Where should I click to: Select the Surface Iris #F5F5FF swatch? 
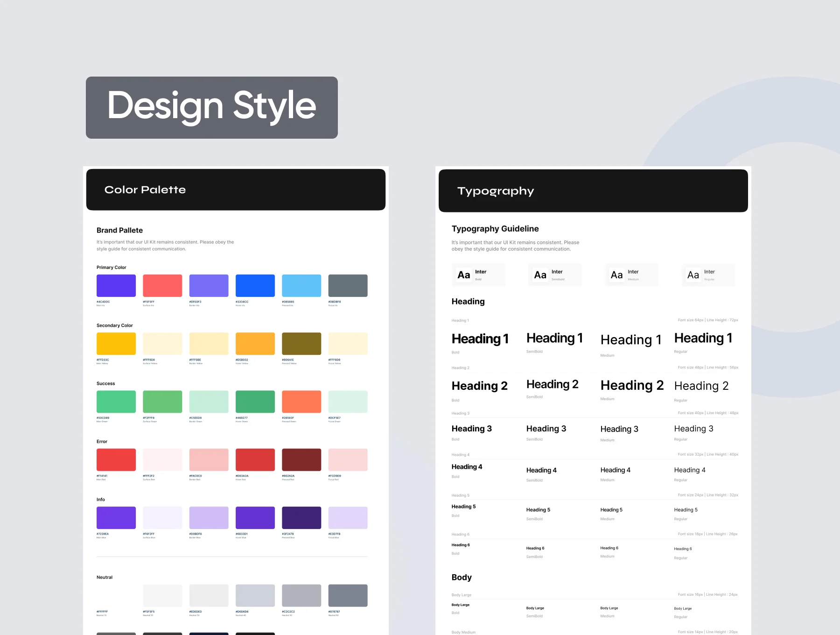point(162,286)
